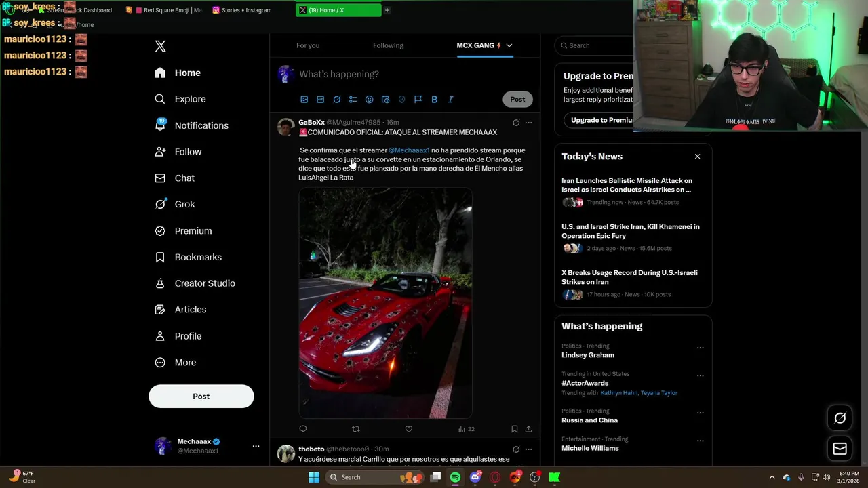
Task: Open Grok from the sidebar
Action: click(174, 204)
